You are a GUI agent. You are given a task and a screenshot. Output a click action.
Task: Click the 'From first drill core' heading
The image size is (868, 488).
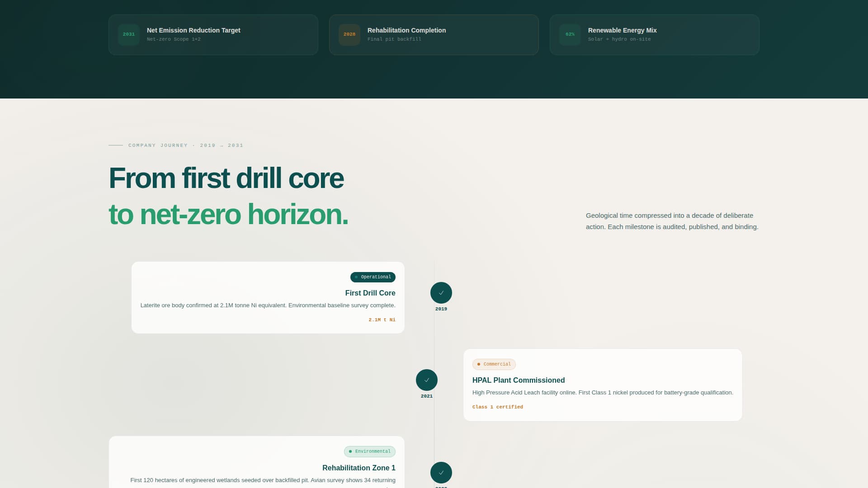click(226, 178)
